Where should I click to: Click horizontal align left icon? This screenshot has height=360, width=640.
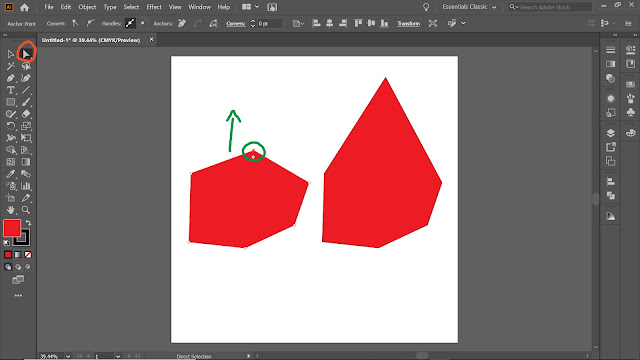(316, 23)
